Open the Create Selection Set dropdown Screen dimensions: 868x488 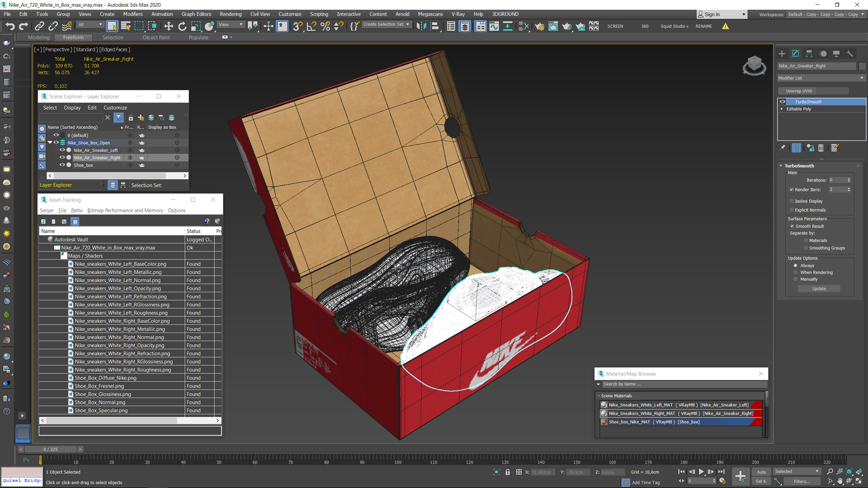(387, 24)
